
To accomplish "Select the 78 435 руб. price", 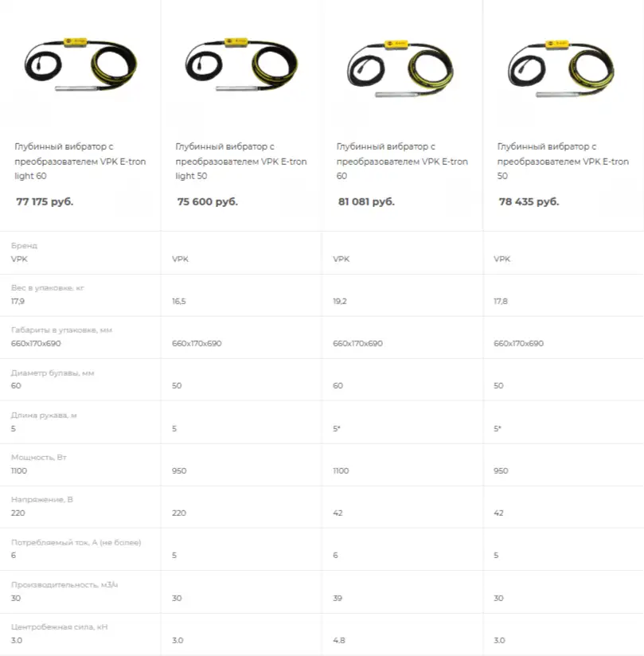I will click(529, 202).
